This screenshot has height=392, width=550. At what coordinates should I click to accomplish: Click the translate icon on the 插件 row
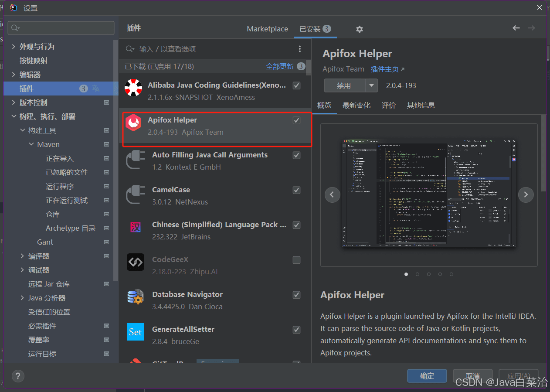[96, 89]
